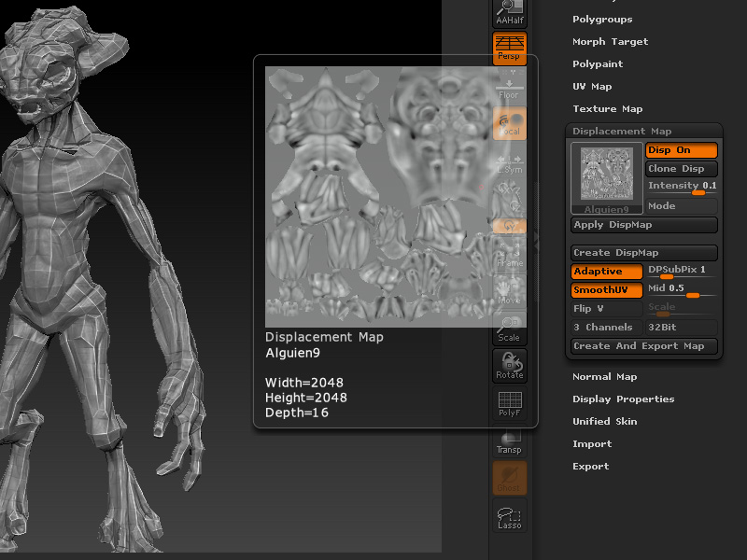Viewport: 747px width, 560px height.
Task: Toggle the 3 Channels option
Action: 606,328
